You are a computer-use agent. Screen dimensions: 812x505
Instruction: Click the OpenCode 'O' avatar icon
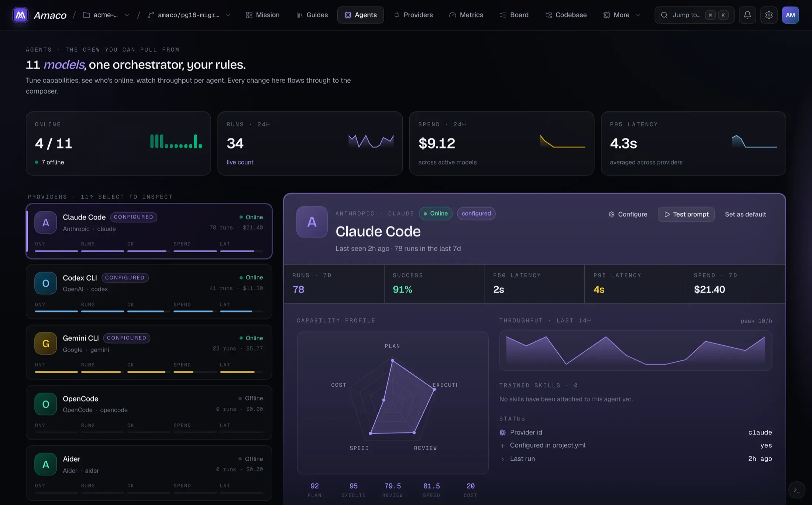click(46, 404)
